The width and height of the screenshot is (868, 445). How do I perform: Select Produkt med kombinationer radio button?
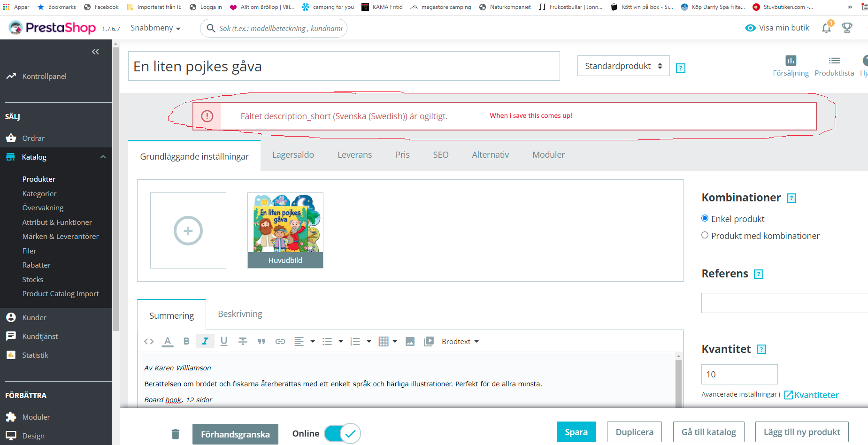705,235
